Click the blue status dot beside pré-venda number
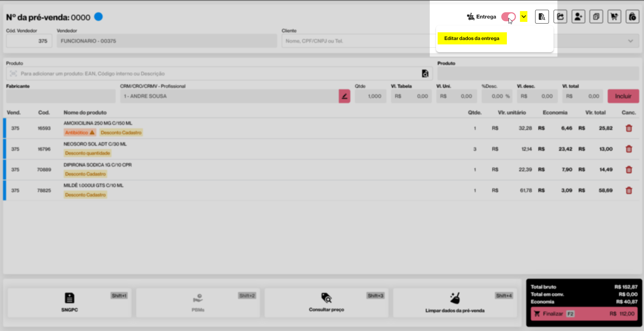The width and height of the screenshot is (644, 331). [x=98, y=16]
